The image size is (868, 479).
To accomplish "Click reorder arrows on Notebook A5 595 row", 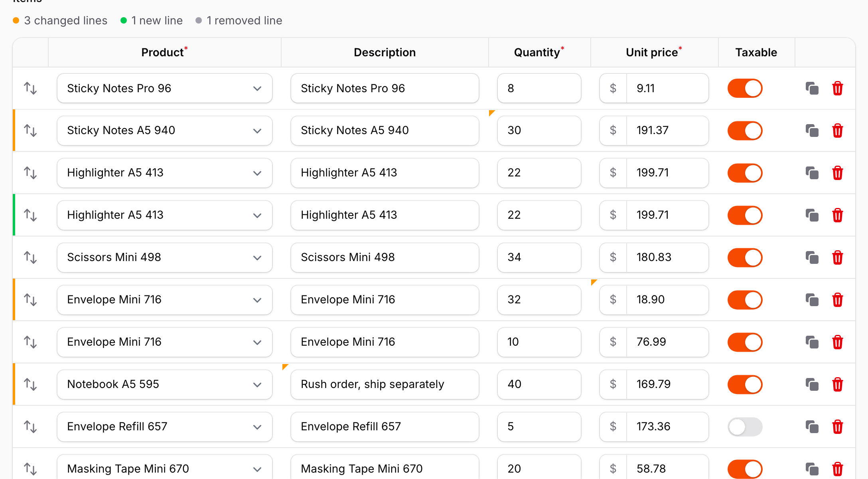I will [x=30, y=384].
